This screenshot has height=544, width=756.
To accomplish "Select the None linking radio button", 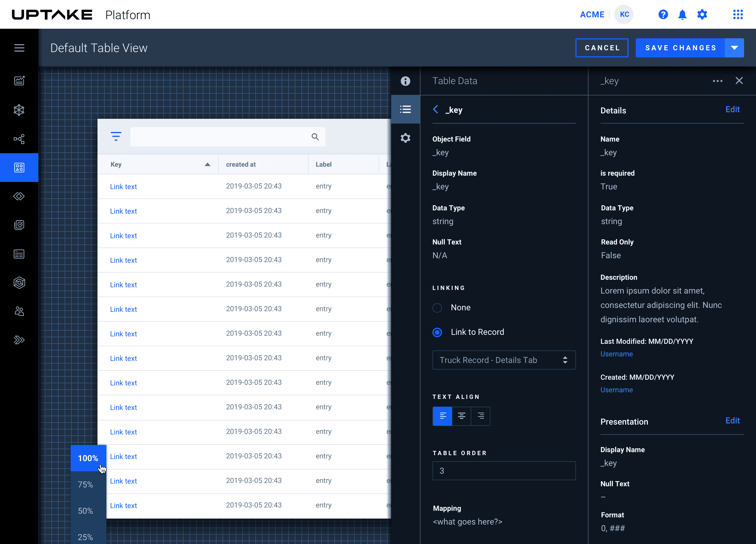I will [437, 308].
